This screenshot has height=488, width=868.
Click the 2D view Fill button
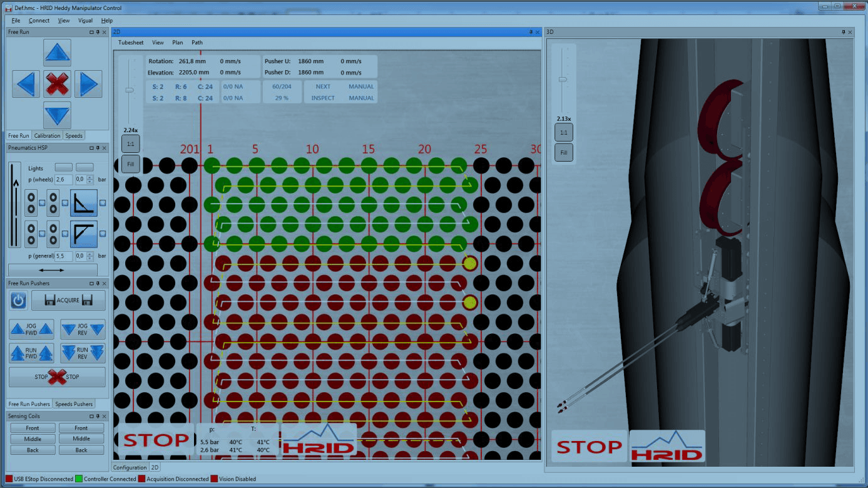[131, 165]
